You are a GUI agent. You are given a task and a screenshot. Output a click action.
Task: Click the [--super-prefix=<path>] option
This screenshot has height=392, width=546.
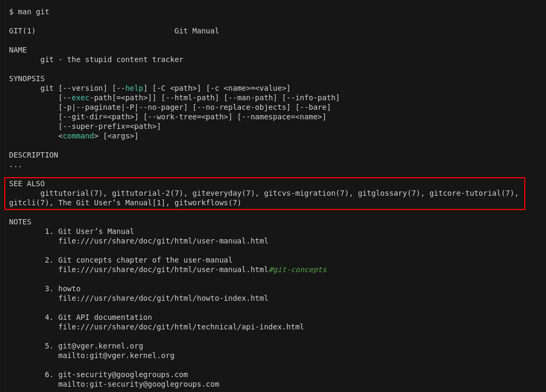click(110, 126)
